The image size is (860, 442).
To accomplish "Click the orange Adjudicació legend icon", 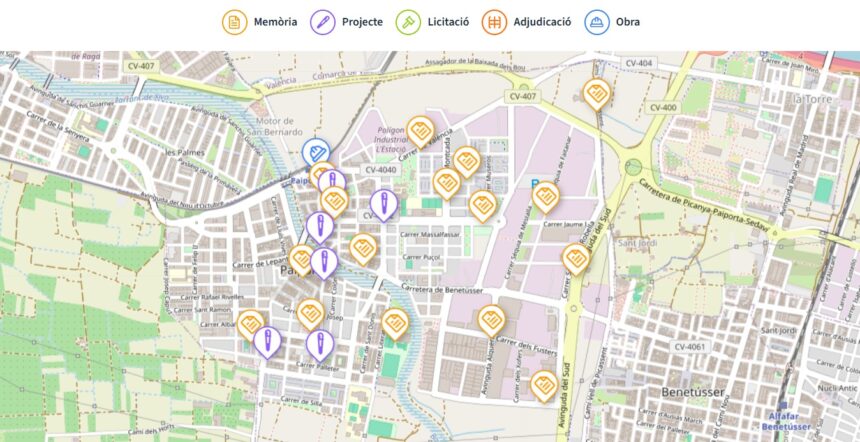I will (494, 21).
